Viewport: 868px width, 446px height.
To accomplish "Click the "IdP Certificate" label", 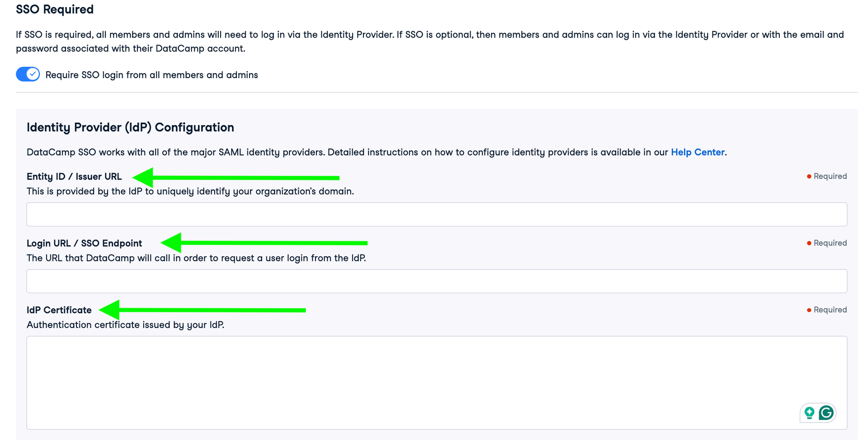I will 59,310.
